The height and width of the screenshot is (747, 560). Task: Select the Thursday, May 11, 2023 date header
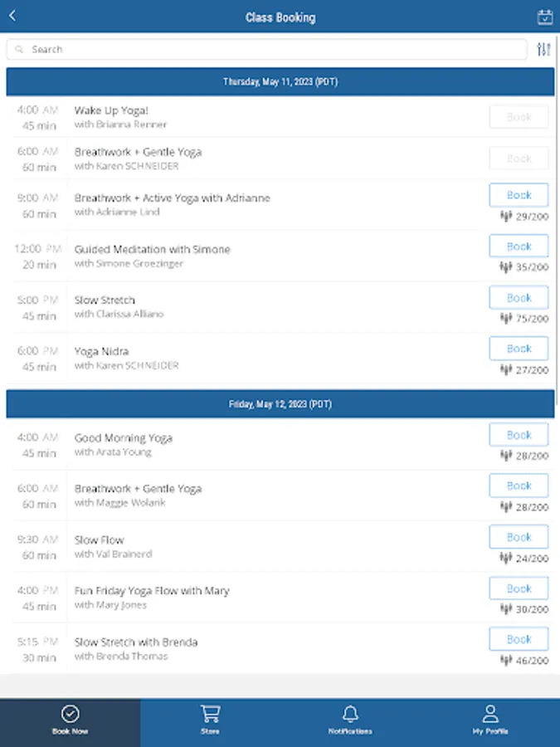(280, 82)
